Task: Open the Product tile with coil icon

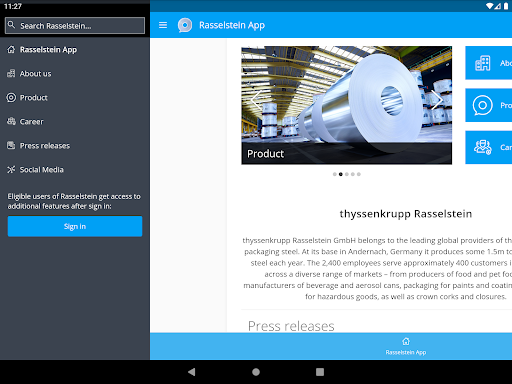Action: [488, 105]
